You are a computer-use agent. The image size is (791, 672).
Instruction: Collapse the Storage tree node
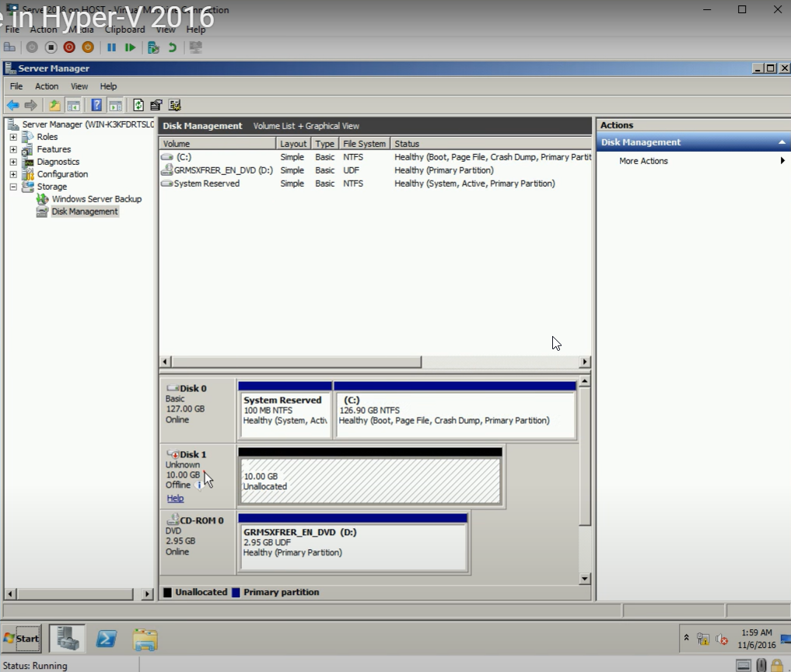tap(14, 187)
